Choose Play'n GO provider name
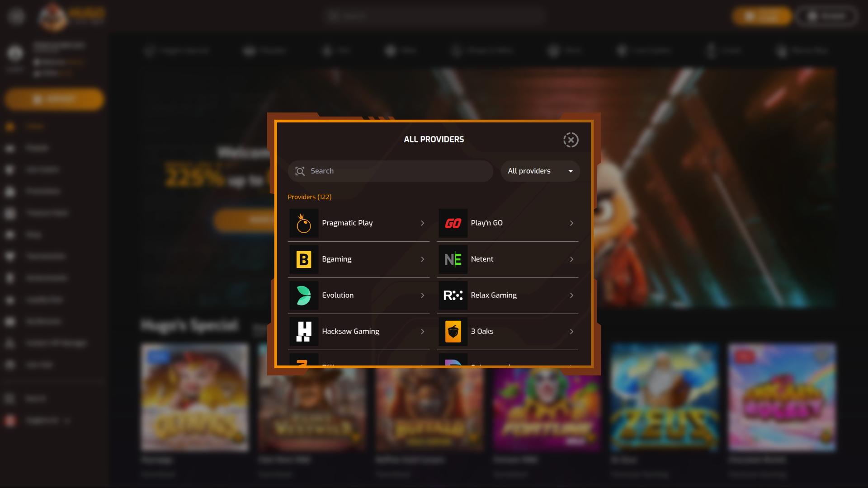 [486, 223]
